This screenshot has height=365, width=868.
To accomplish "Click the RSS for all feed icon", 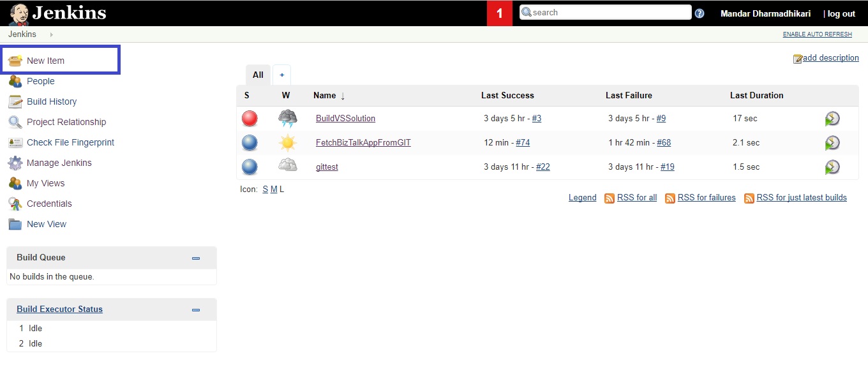I will [610, 198].
